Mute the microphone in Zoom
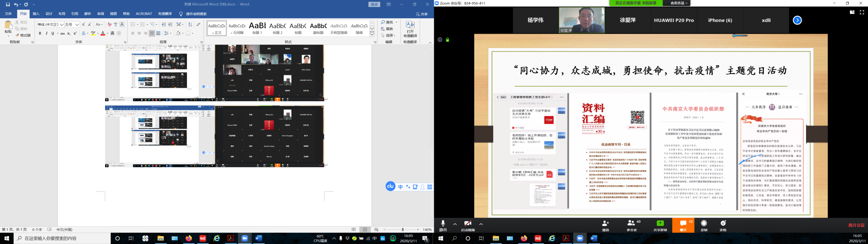This screenshot has width=868, height=244. tap(443, 225)
